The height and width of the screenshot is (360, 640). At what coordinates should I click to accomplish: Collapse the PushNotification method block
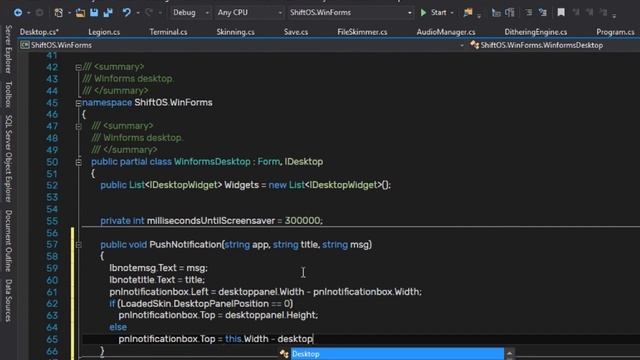(78, 245)
